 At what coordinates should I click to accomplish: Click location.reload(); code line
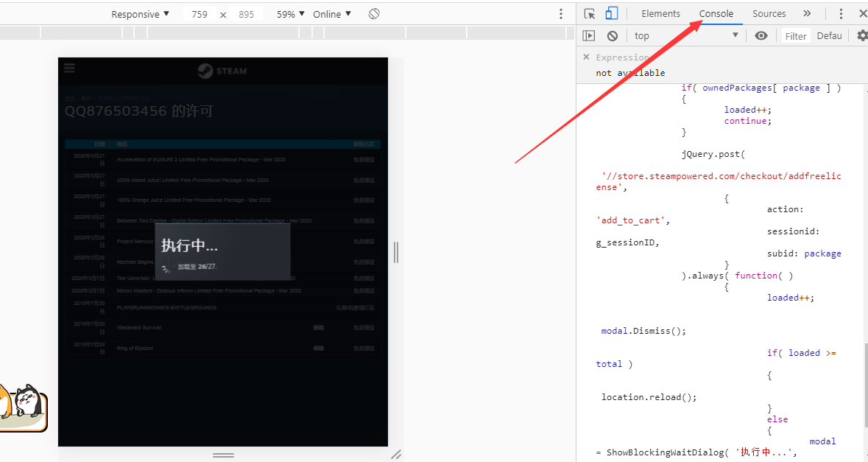[649, 397]
